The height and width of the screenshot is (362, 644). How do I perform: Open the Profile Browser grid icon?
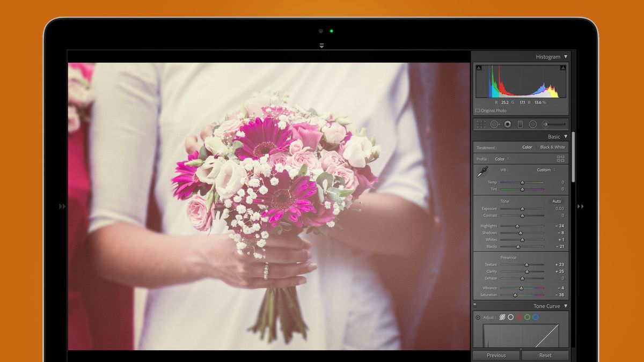pos(560,158)
